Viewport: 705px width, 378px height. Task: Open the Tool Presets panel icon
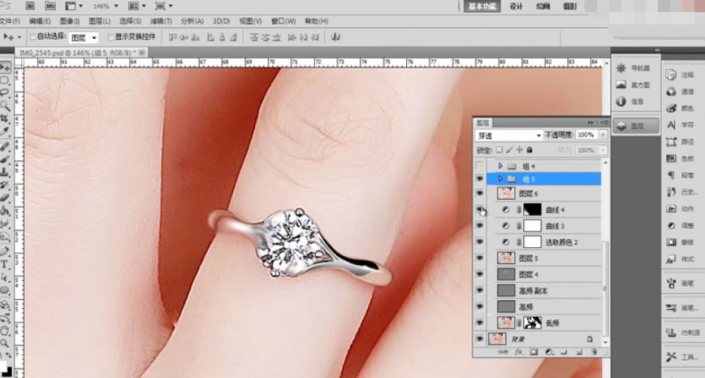coord(671,357)
